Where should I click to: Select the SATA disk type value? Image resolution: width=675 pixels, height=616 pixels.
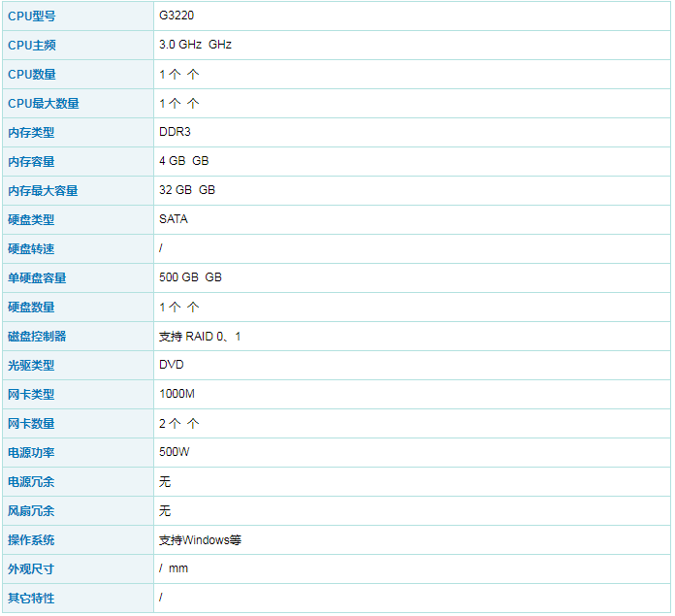pyautogui.click(x=174, y=219)
